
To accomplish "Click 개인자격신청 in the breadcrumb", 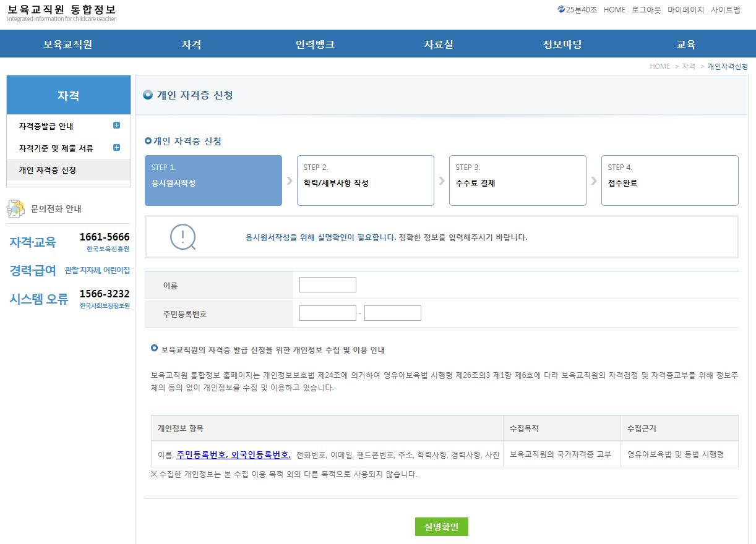I will point(728,66).
